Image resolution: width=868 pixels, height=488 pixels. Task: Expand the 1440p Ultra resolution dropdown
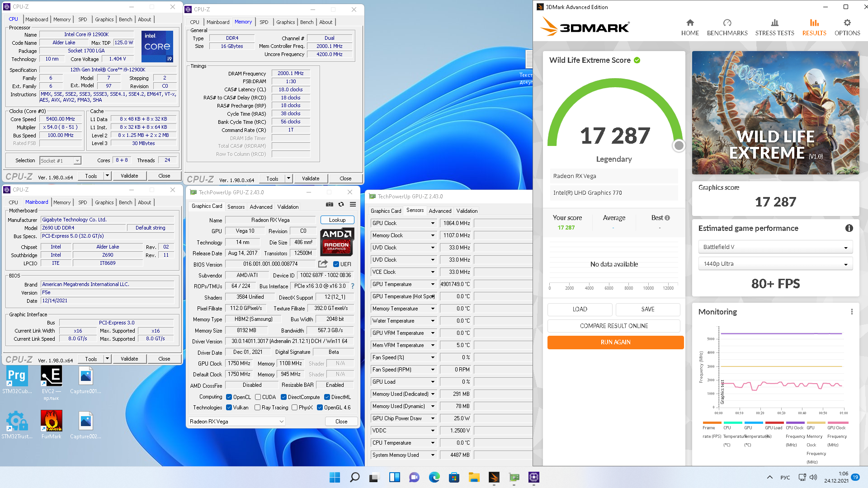775,264
